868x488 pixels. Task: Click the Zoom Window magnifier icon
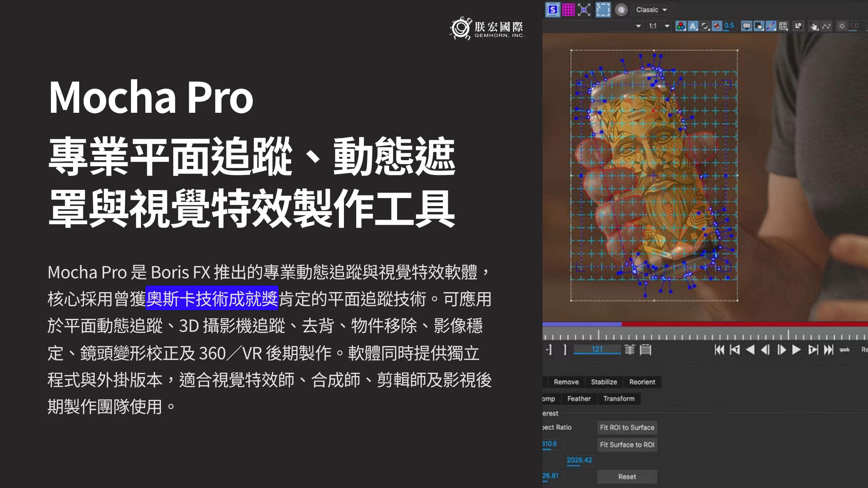tap(798, 26)
